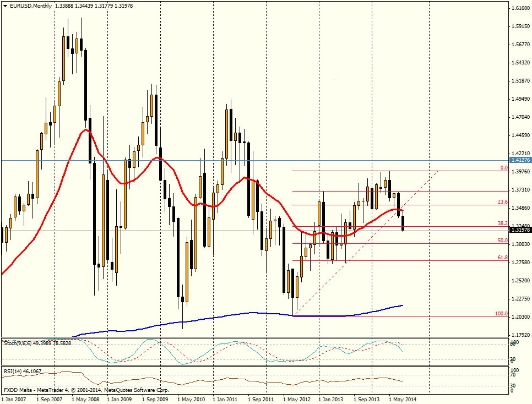Click the 1.20300 price axis value
This screenshot has width=532, height=404.
520,316
